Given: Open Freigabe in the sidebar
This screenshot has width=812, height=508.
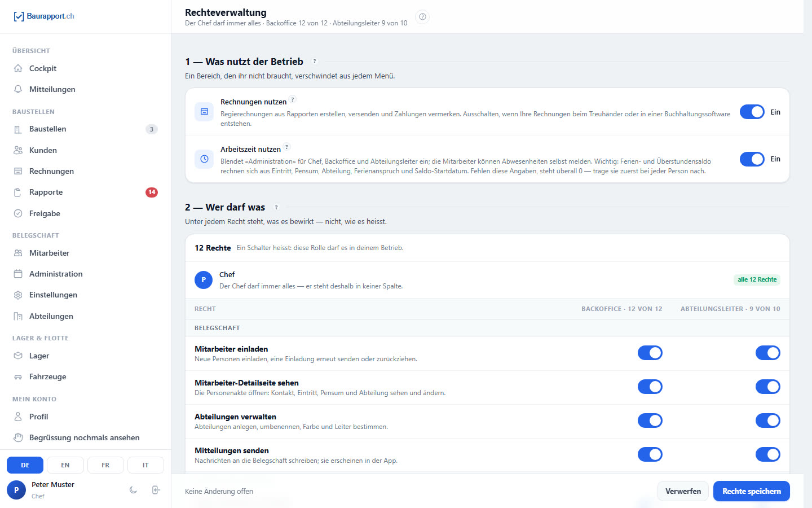Looking at the screenshot, I should pyautogui.click(x=85, y=213).
